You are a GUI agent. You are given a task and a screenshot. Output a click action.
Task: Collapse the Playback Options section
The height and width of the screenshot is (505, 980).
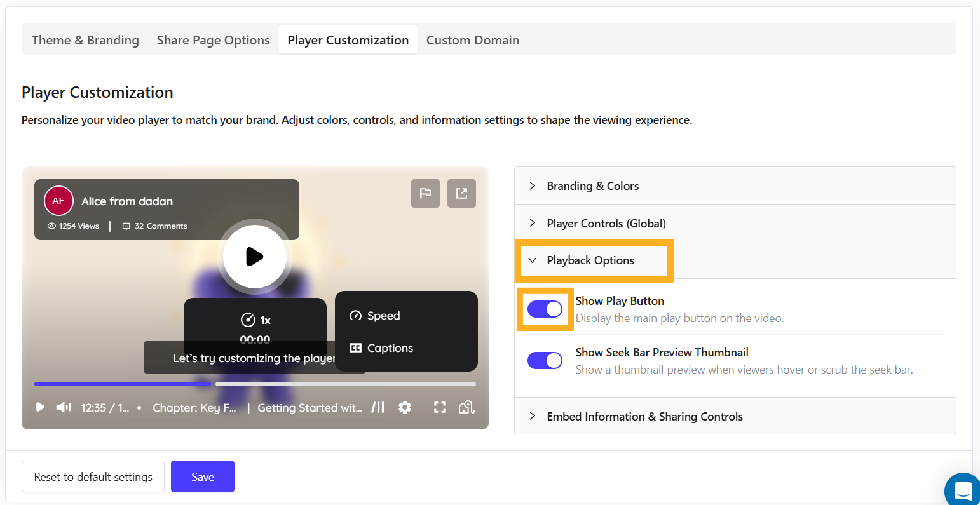click(590, 260)
